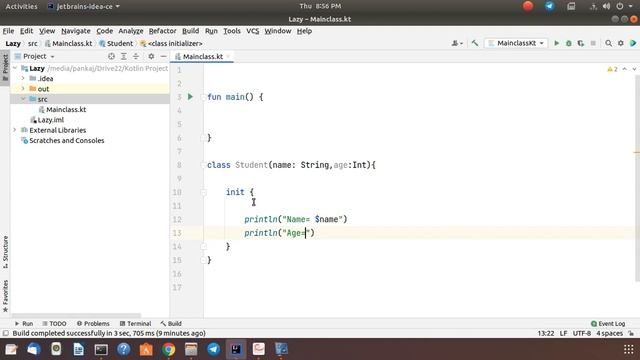640x360 pixels.
Task: Collapse all icon in Project panel
Action: (x=136, y=56)
